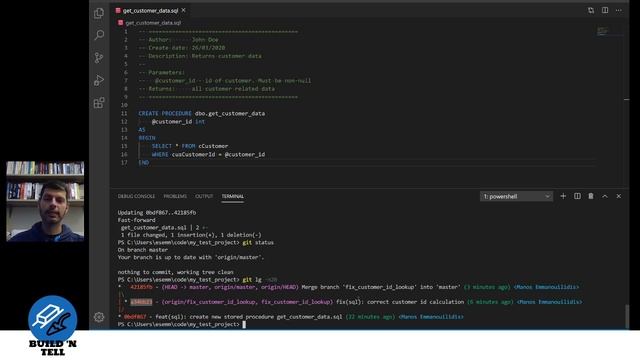Create a new terminal with plus icon
Viewport: 640px width, 360px height.
[563, 196]
